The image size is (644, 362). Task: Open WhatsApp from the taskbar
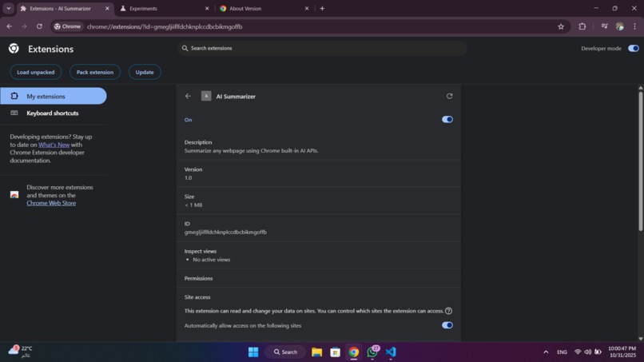coord(372,352)
